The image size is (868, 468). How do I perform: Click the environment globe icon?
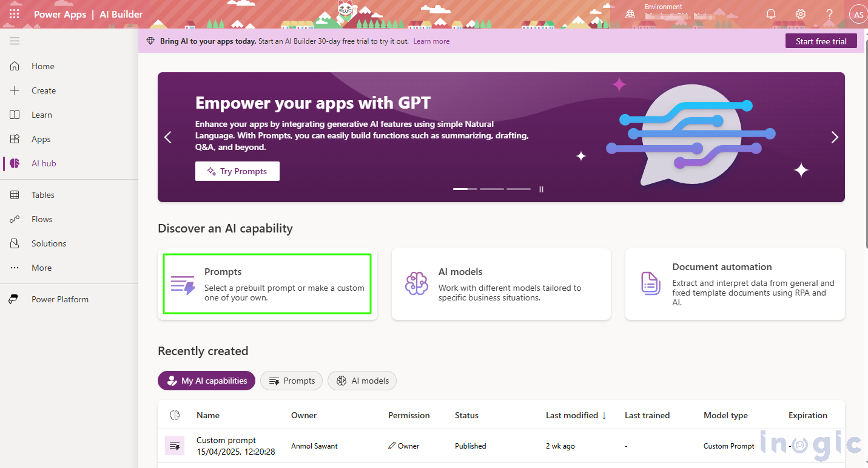click(630, 14)
